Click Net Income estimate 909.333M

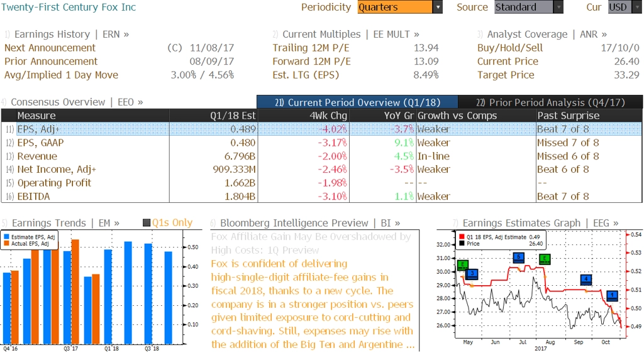pos(234,170)
